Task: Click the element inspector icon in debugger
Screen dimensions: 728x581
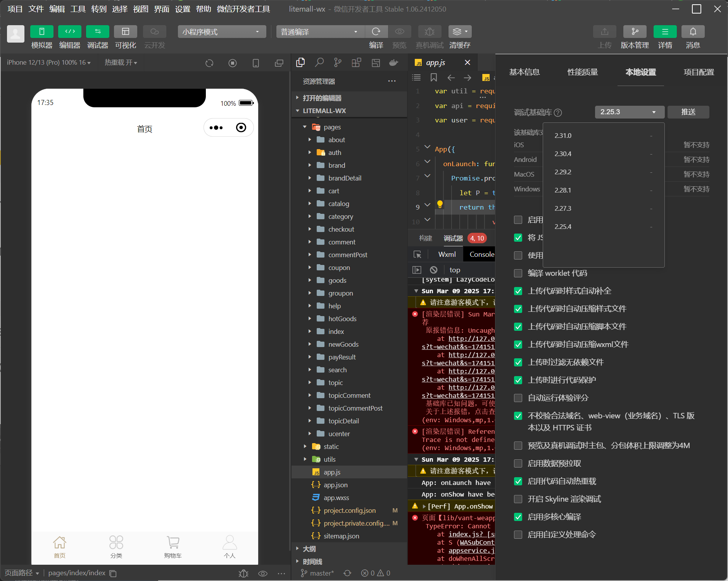Action: (417, 254)
